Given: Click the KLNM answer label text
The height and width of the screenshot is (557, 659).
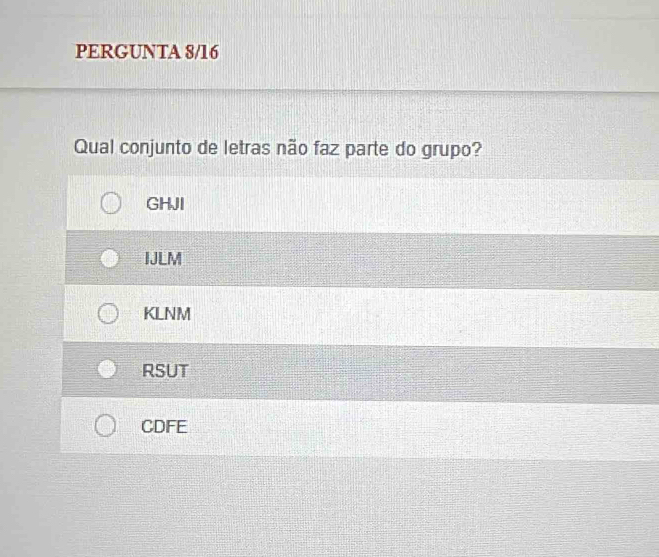Looking at the screenshot, I should pos(166,314).
